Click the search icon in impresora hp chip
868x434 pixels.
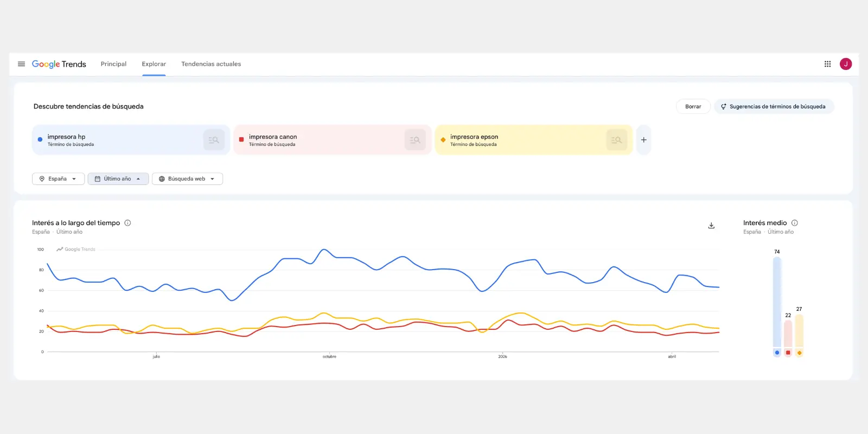coord(214,140)
